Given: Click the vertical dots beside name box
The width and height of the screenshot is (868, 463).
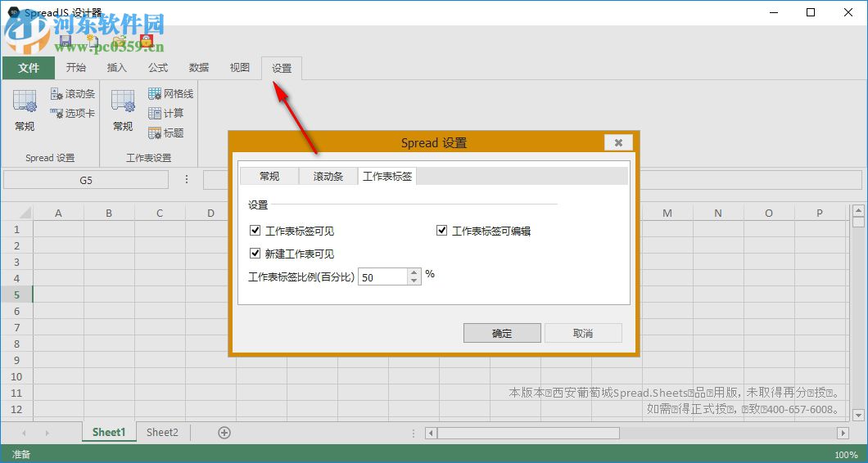Looking at the screenshot, I should coord(187,179).
